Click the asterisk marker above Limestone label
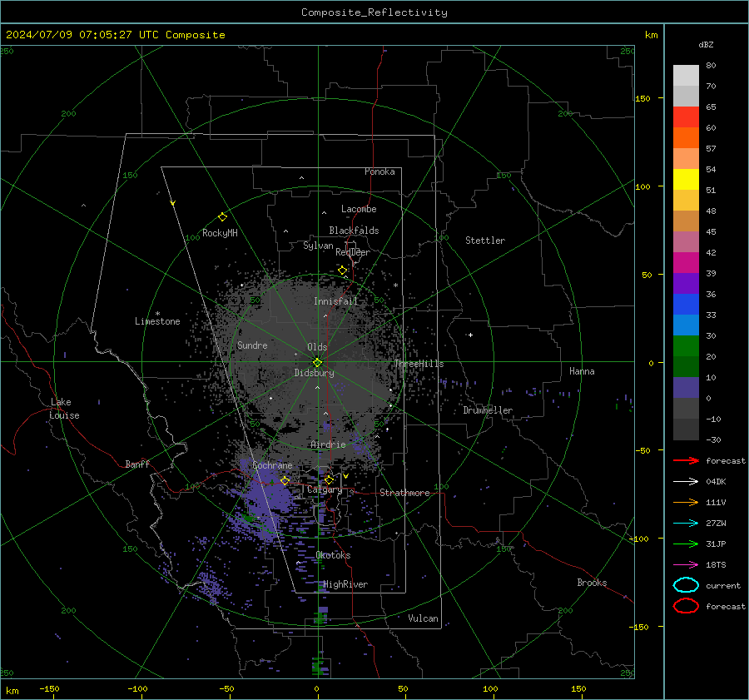Viewport: 749px width, 700px height. (x=157, y=314)
